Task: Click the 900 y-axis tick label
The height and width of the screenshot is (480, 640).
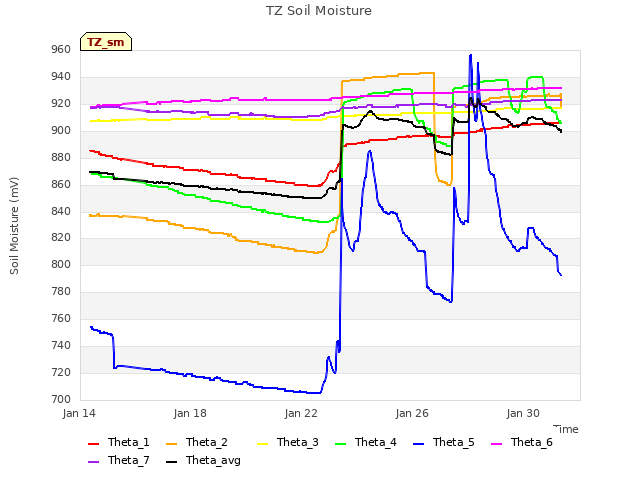Action: pos(61,131)
